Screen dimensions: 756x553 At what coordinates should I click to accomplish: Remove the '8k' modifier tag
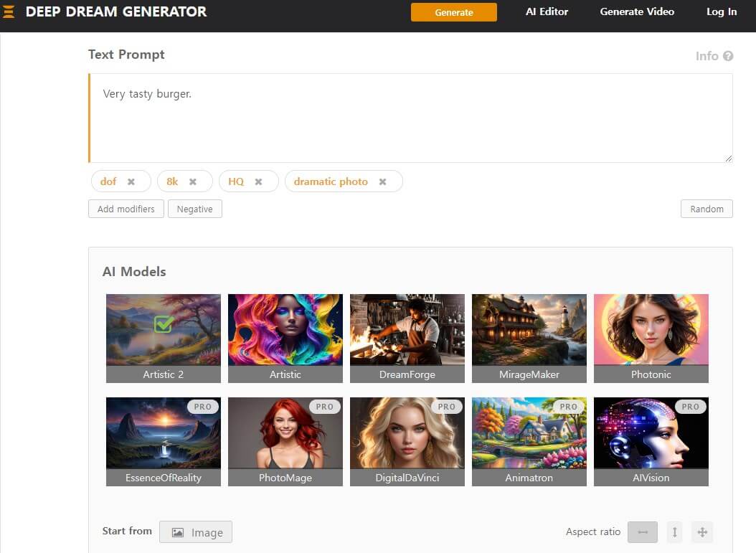pyautogui.click(x=193, y=181)
